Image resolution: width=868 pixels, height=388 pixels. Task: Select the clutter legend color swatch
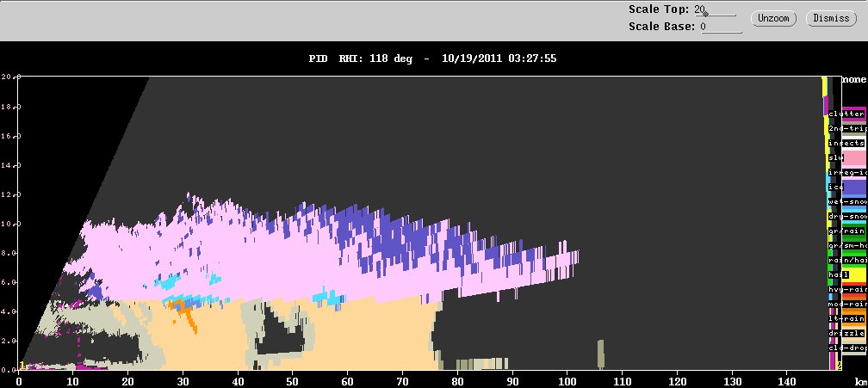click(853, 114)
